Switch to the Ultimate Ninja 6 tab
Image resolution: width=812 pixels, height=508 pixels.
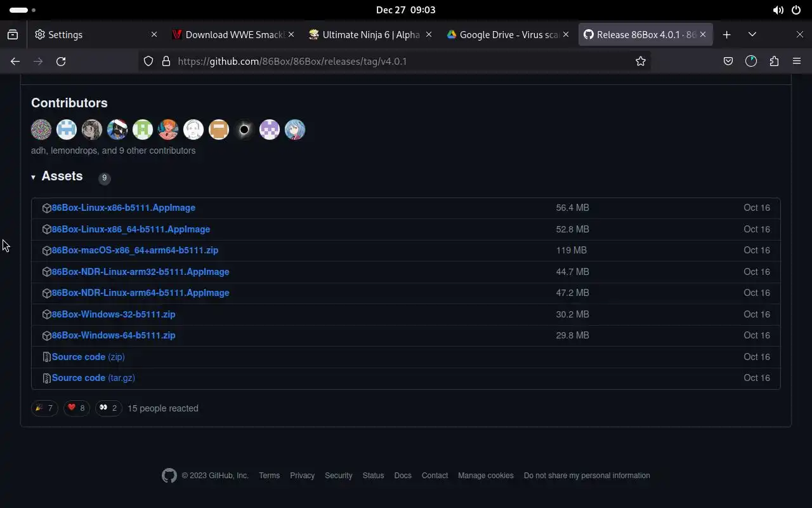(x=370, y=34)
